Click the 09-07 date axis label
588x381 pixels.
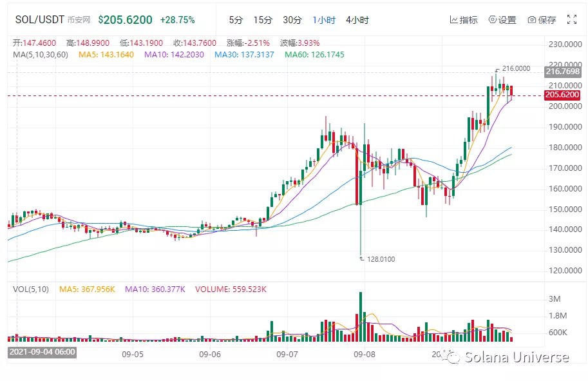[287, 355]
